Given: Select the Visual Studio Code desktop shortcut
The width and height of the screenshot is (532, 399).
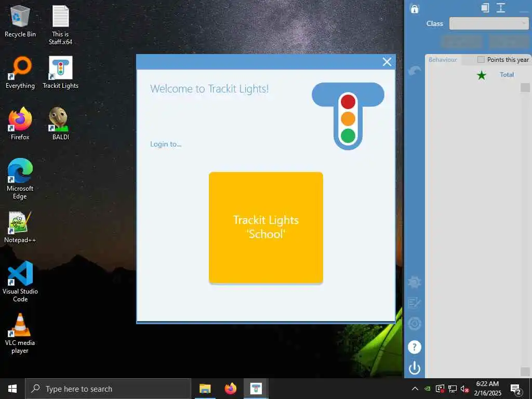Looking at the screenshot, I should point(20,282).
